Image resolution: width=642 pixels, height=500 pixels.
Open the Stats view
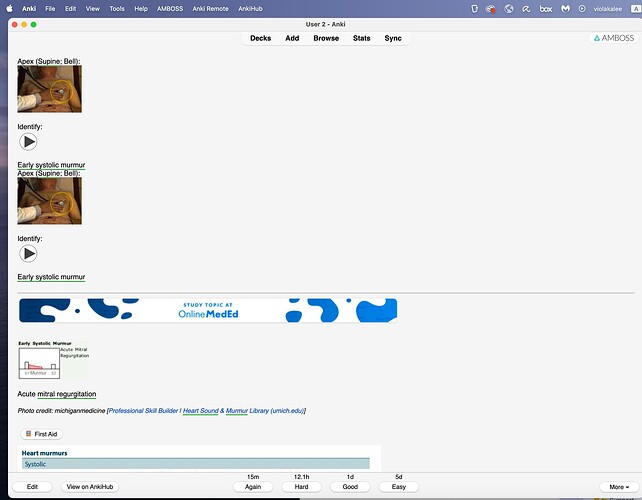point(361,38)
